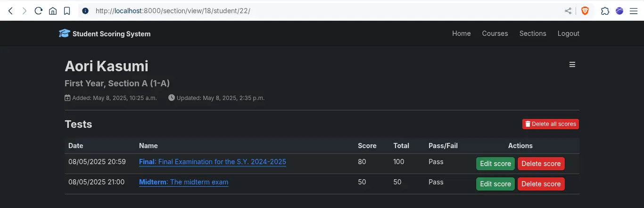Click the Aori Kasumi student heading
The height and width of the screenshot is (208, 644).
click(x=107, y=66)
